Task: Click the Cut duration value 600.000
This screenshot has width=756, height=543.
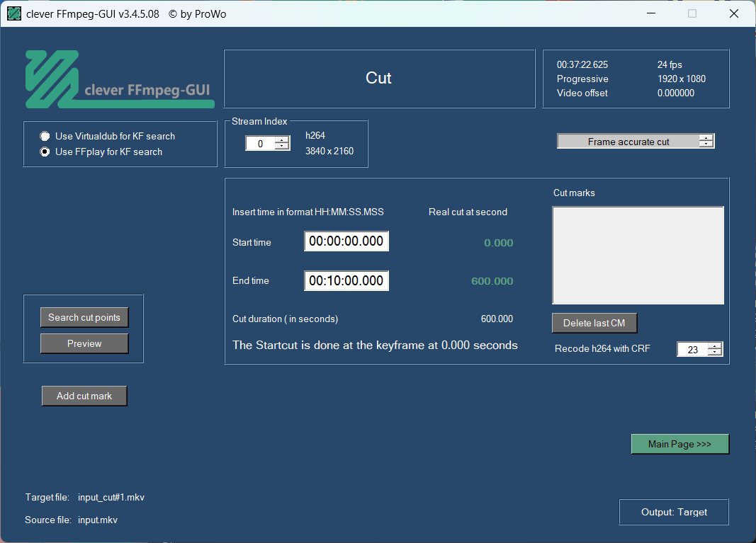Action: click(x=497, y=319)
